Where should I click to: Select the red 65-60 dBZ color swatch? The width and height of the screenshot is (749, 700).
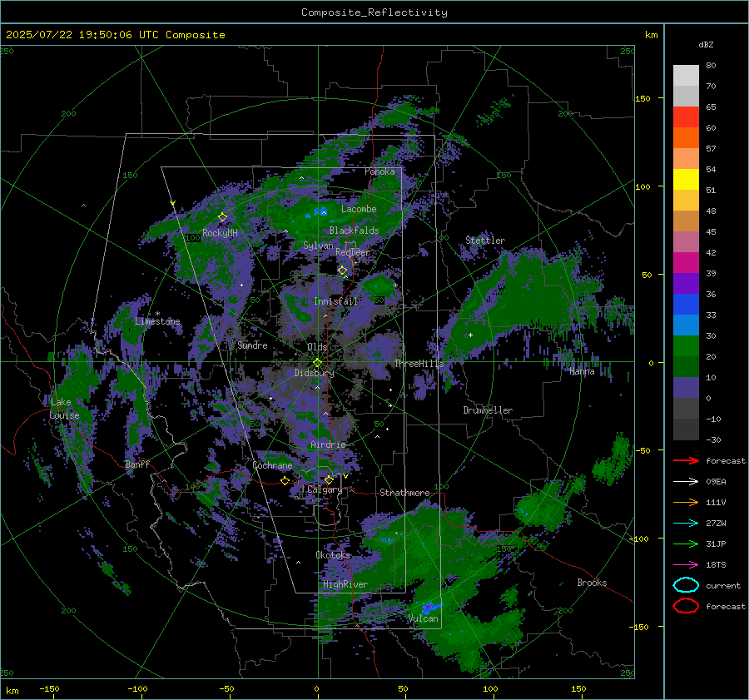pos(686,117)
